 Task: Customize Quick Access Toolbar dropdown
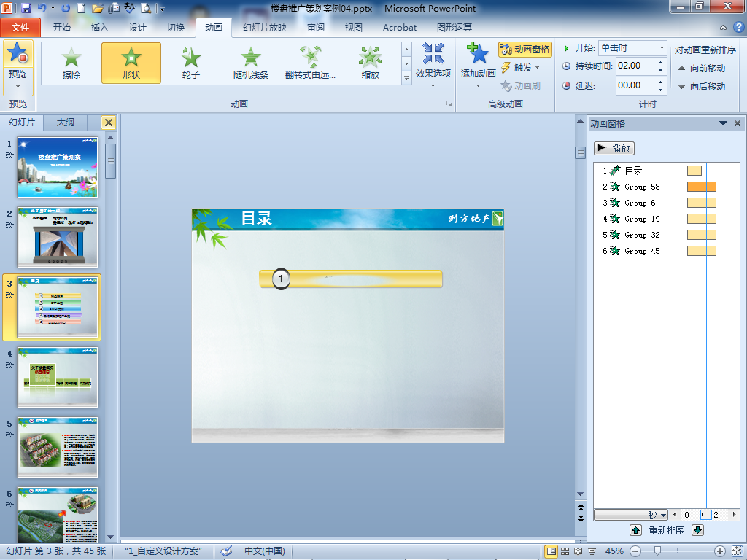click(x=162, y=9)
